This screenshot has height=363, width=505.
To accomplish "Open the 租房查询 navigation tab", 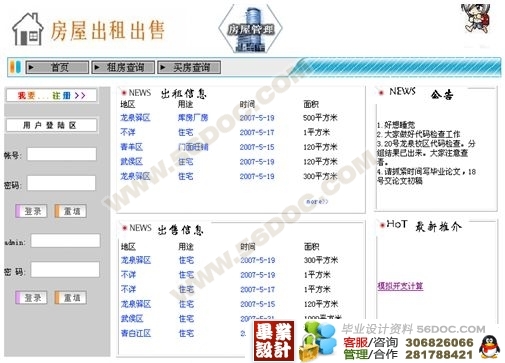I will tap(123, 67).
